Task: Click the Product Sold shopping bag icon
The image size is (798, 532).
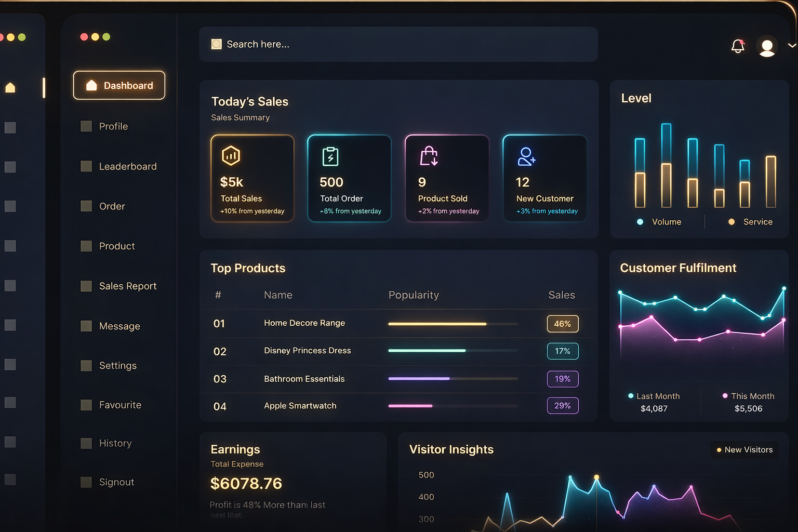Action: 429,155
